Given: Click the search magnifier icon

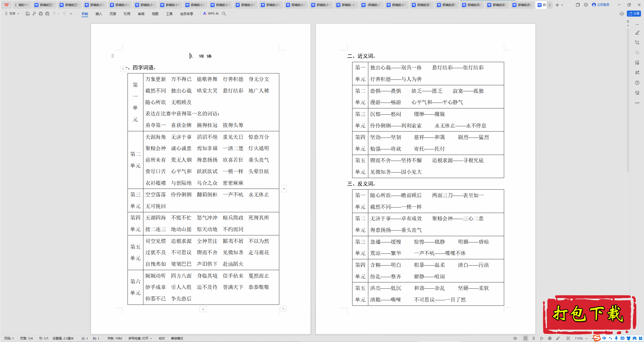Looking at the screenshot, I should pyautogui.click(x=224, y=14).
